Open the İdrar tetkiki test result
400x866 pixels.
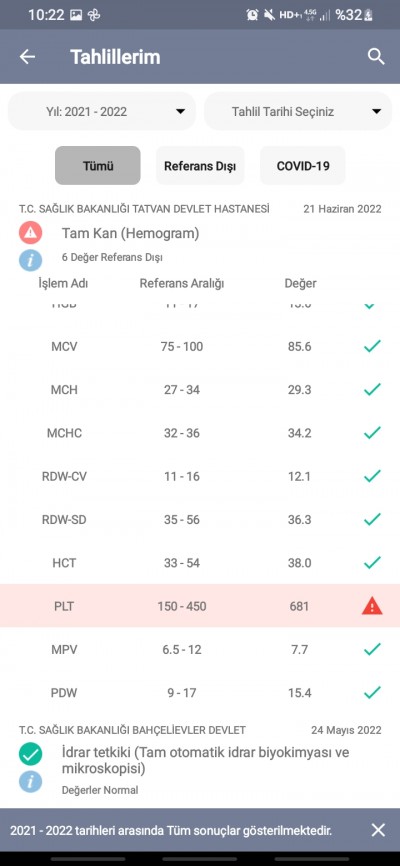[x=206, y=761]
